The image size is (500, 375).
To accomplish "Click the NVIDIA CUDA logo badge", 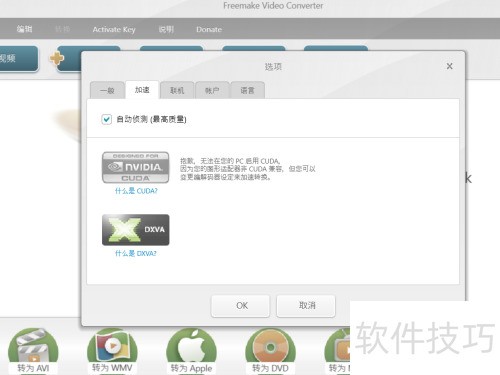I will pos(135,167).
